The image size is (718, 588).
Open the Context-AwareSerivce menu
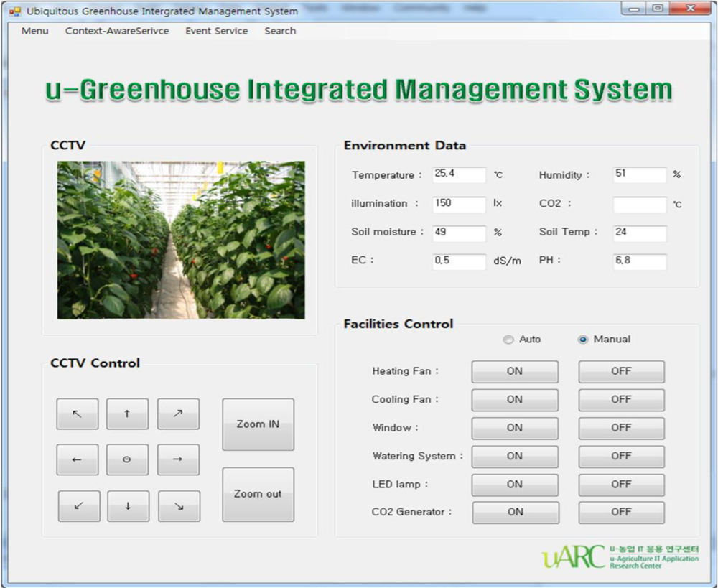point(117,31)
